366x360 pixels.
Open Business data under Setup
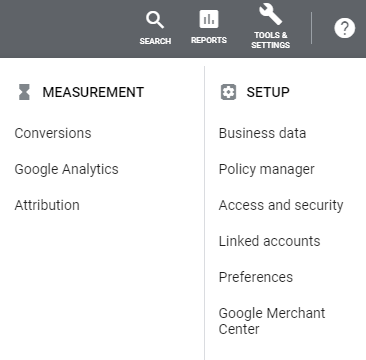pyautogui.click(x=262, y=133)
